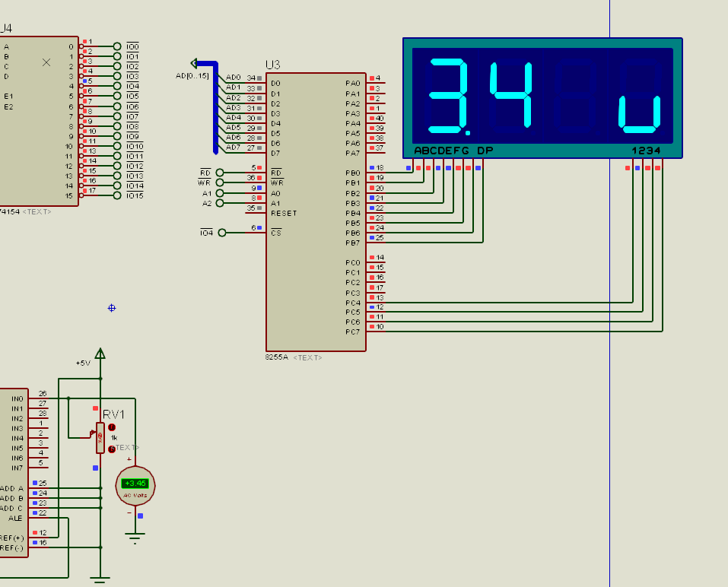Click the RV1 potentiometer increase arrow button
This screenshot has width=728, height=587.
(112, 427)
